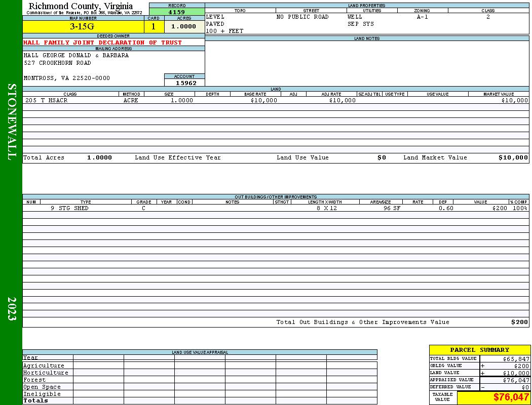
Task: Click LAND VALUE amount in parcel summary
Action: coord(516,373)
